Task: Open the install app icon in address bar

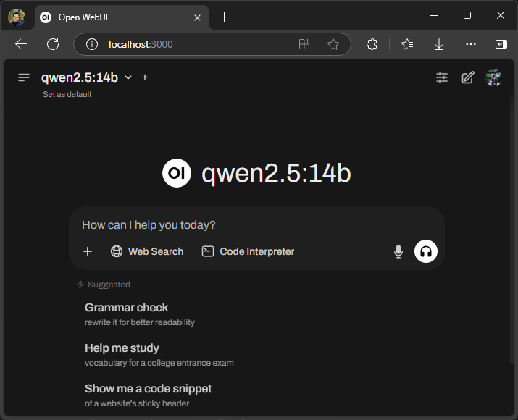Action: click(x=304, y=44)
